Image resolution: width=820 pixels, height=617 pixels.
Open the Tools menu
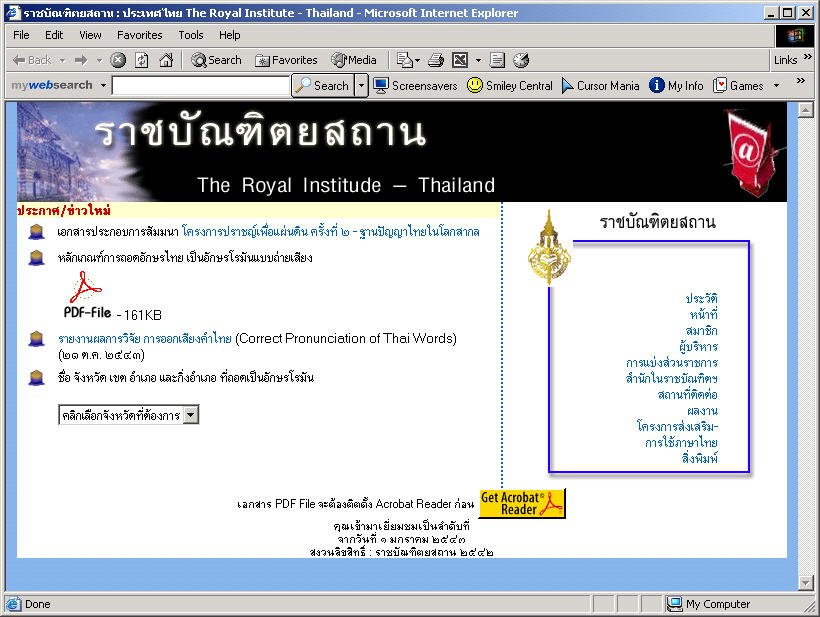(190, 35)
